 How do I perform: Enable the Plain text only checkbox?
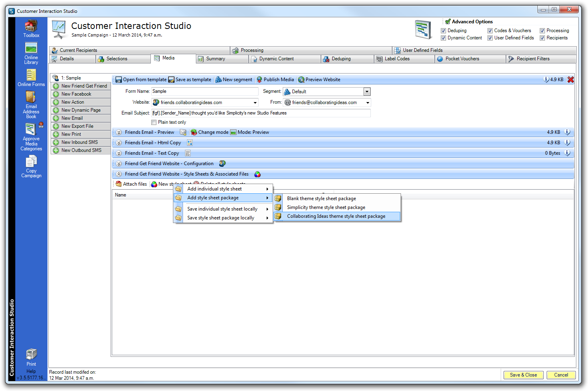click(x=154, y=122)
